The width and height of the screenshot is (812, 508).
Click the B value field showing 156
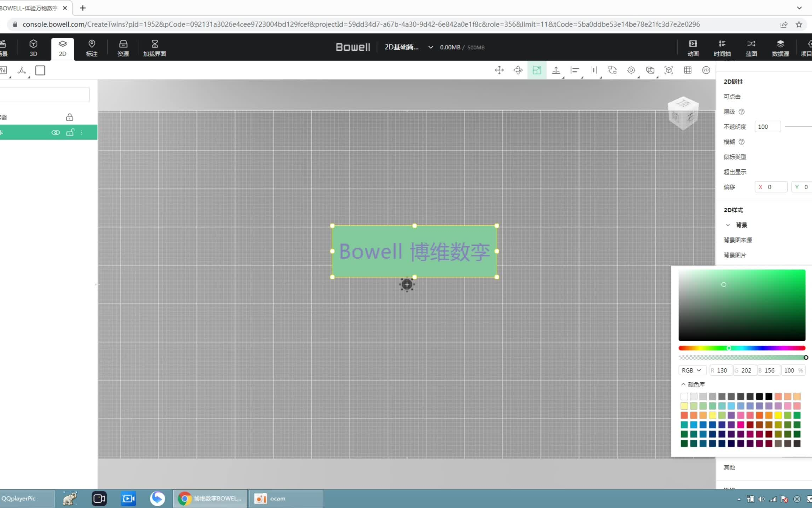[769, 370]
